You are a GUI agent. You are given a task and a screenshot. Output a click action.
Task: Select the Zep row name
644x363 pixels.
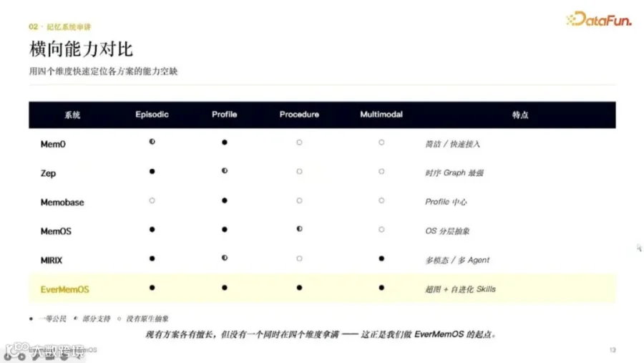48,173
